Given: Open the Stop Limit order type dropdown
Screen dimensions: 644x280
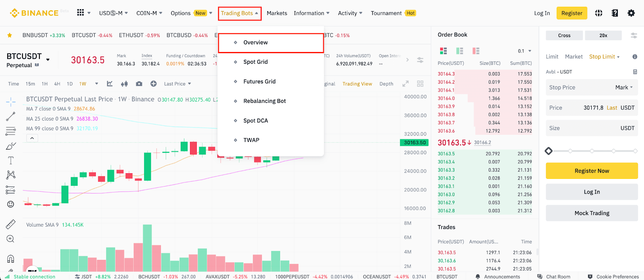Looking at the screenshot, I should [605, 57].
